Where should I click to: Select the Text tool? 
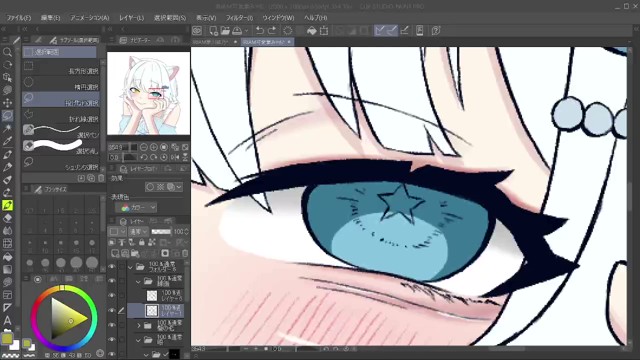click(7, 320)
